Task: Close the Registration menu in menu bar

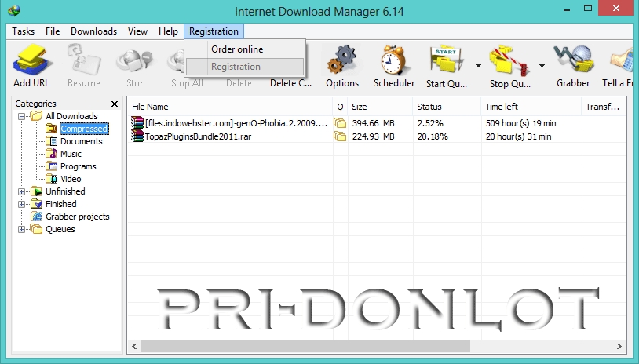Action: coord(214,31)
